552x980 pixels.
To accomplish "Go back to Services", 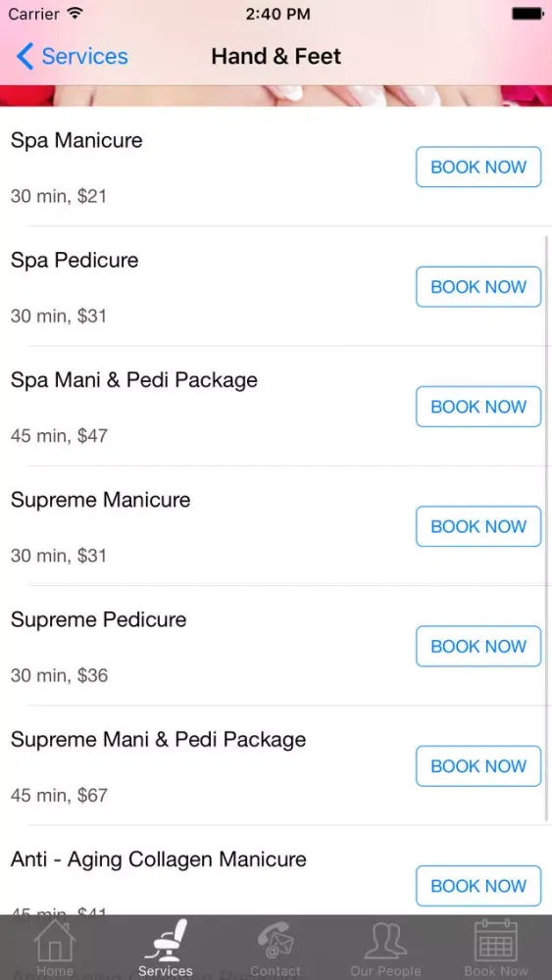I will coord(72,56).
